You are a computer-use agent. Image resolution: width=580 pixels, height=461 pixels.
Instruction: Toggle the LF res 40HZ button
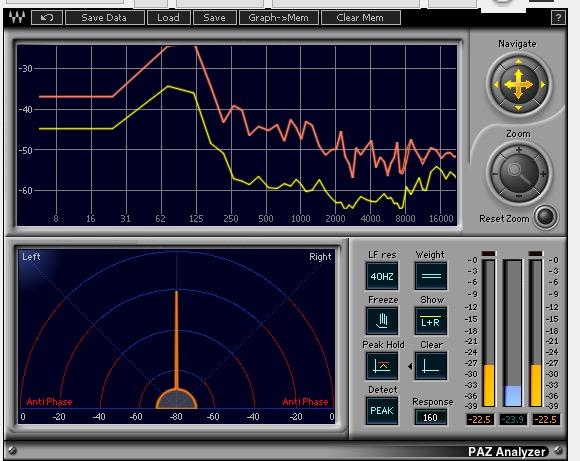pyautogui.click(x=382, y=276)
